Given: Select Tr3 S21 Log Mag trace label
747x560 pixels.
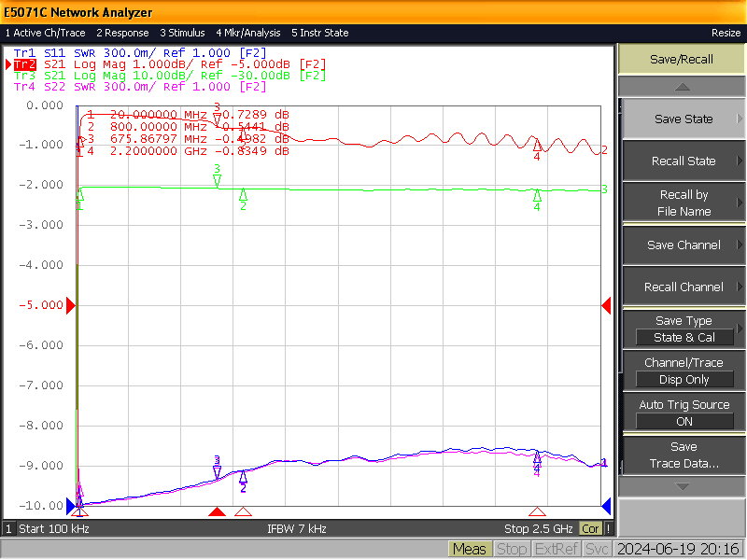Looking at the screenshot, I should point(170,76).
